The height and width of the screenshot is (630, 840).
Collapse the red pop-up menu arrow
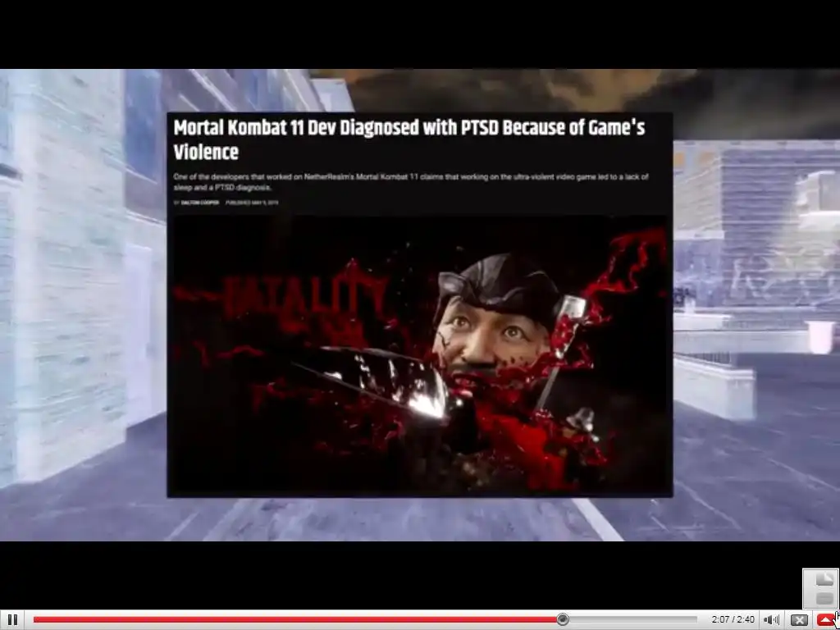click(x=825, y=620)
